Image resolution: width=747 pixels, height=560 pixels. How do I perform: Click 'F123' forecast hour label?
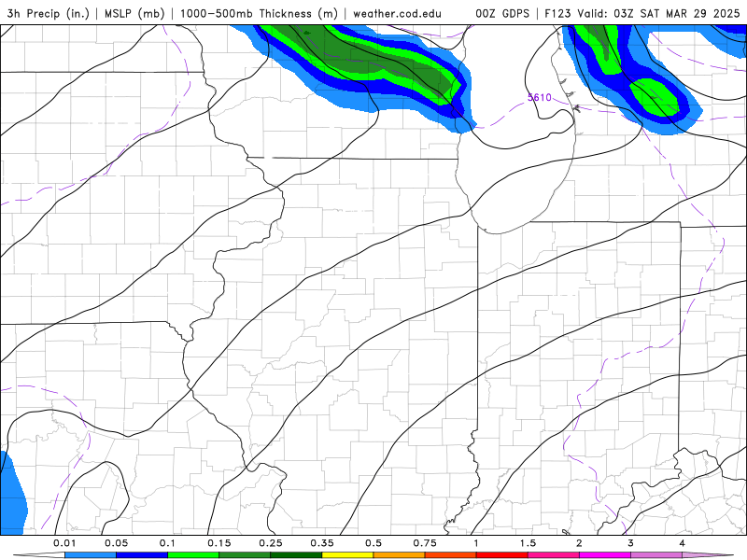tap(557, 13)
